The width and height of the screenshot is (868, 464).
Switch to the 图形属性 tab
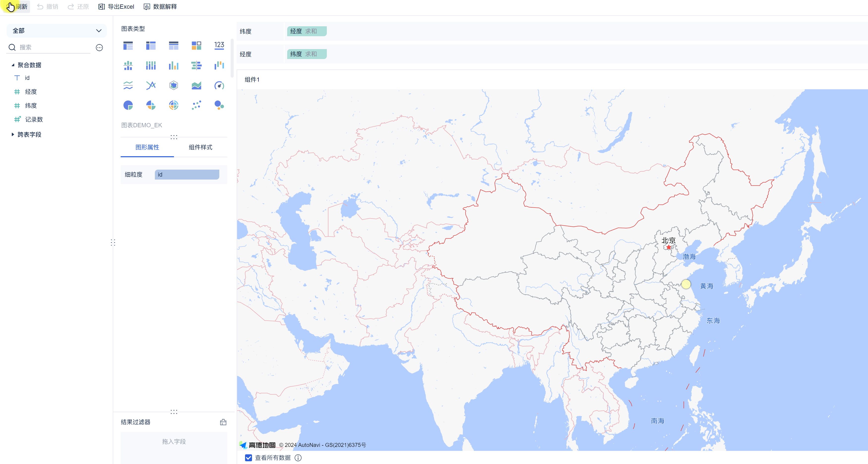click(147, 147)
